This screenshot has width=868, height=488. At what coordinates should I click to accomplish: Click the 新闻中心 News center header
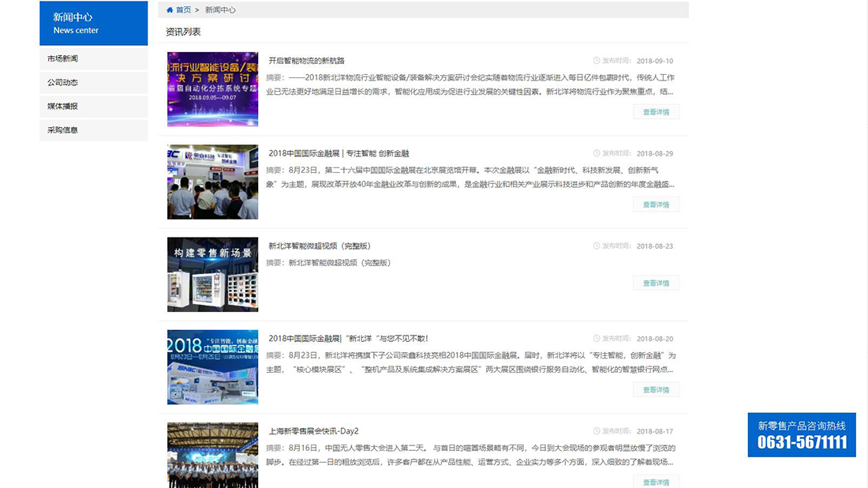pyautogui.click(x=94, y=23)
